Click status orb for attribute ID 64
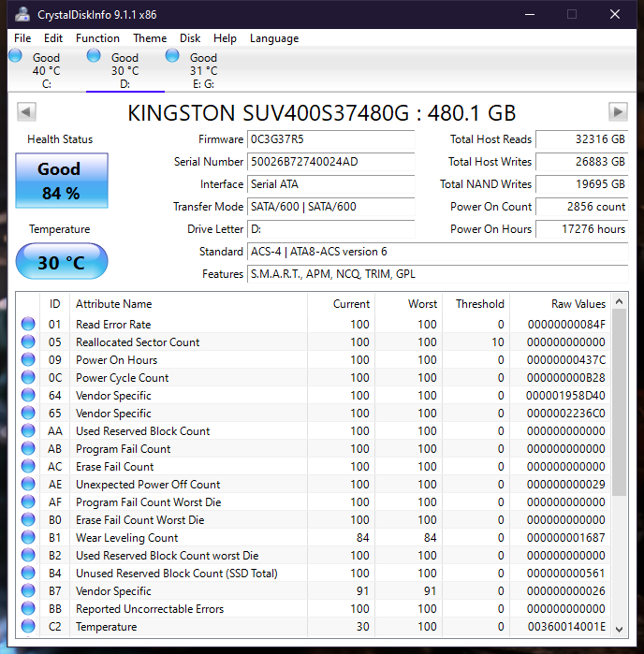 [x=28, y=396]
